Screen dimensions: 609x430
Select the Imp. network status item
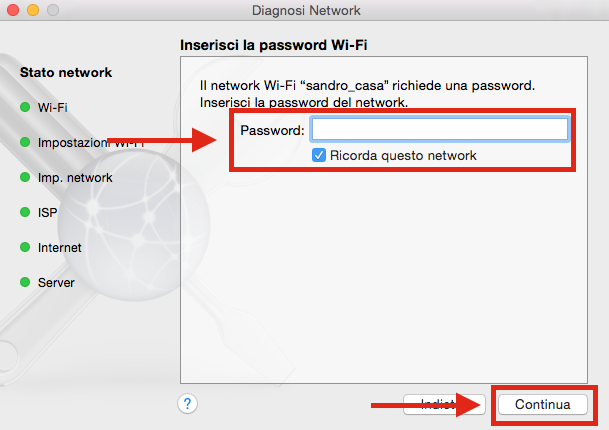pos(75,178)
